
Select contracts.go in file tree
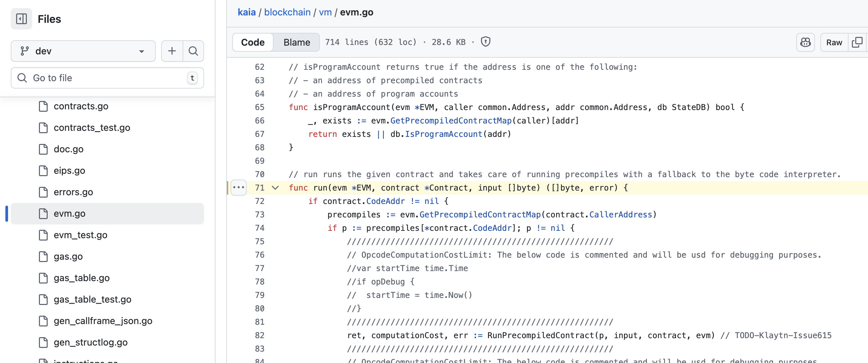[x=81, y=106]
